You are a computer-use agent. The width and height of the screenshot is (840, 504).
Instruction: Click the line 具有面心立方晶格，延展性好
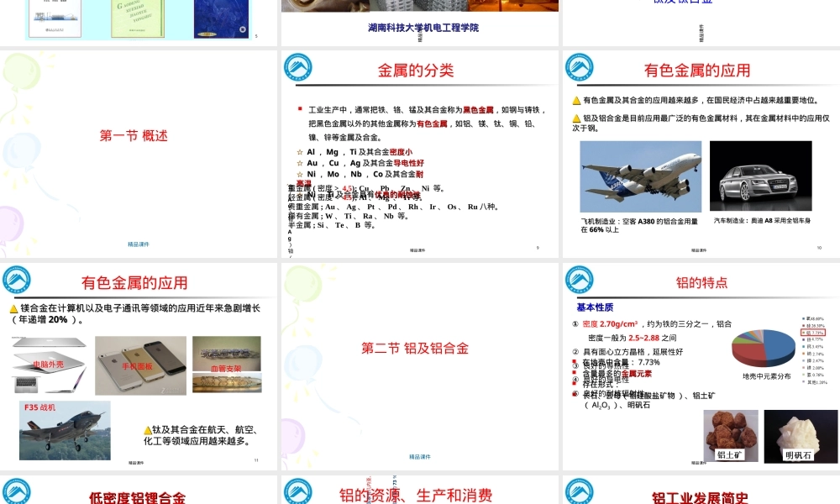click(633, 352)
